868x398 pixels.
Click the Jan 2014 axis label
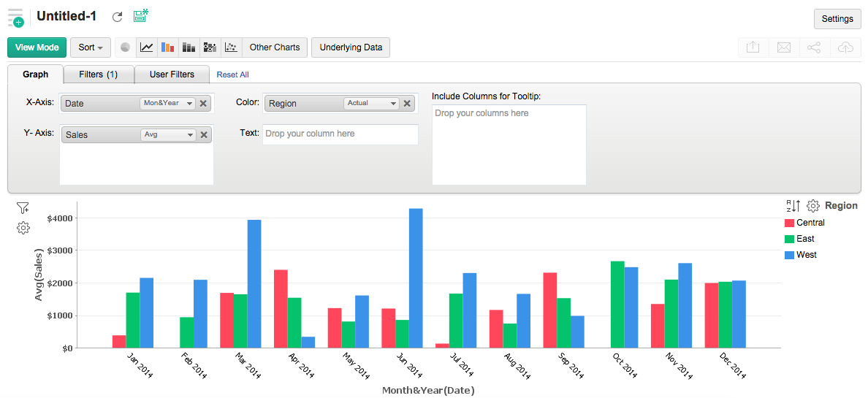pos(140,365)
